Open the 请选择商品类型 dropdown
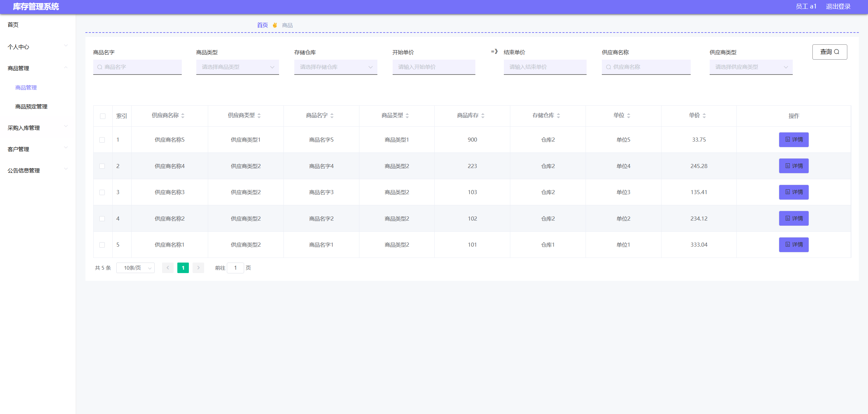The image size is (868, 414). (237, 67)
